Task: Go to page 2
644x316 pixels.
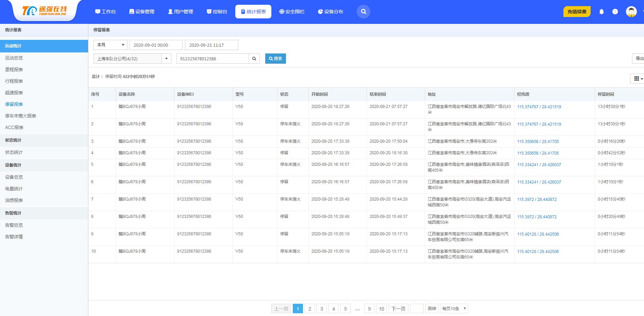Action: [x=309, y=309]
